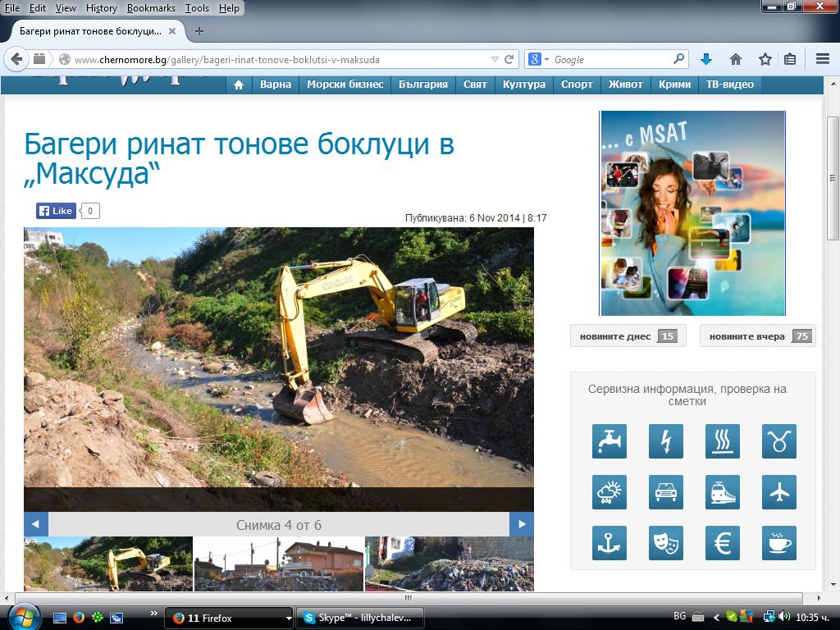Image resolution: width=840 pixels, height=630 pixels.
Task: Open the Bookmarks menu
Action: (x=151, y=8)
